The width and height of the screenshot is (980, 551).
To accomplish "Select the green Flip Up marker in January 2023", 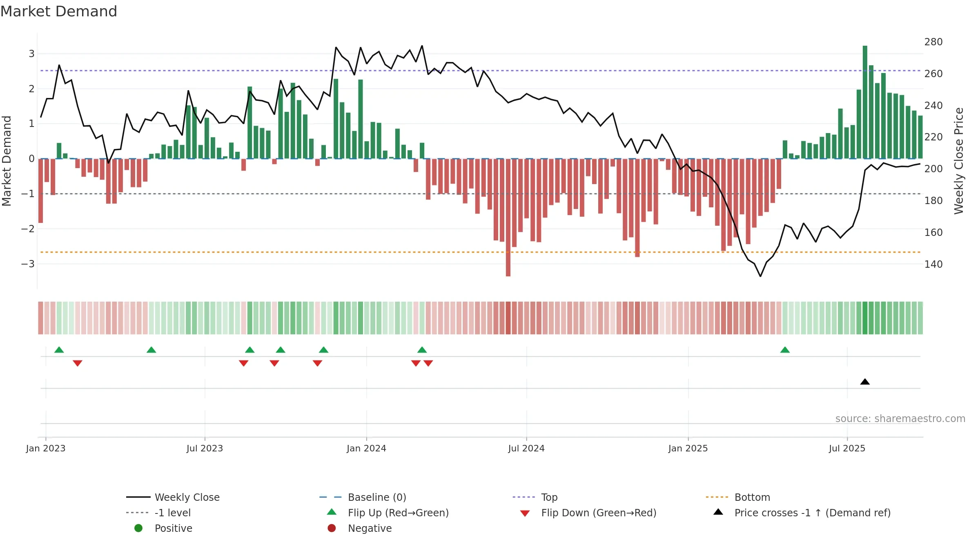I will point(59,350).
